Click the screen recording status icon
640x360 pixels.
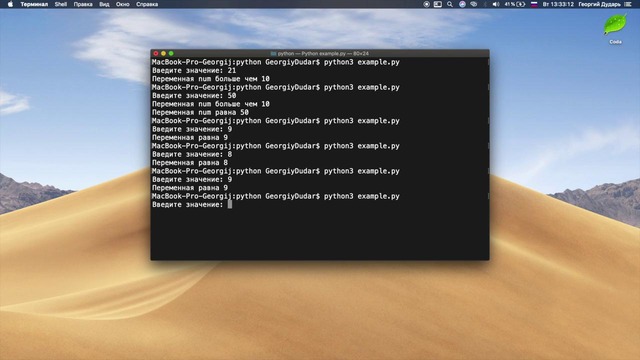(427, 4)
